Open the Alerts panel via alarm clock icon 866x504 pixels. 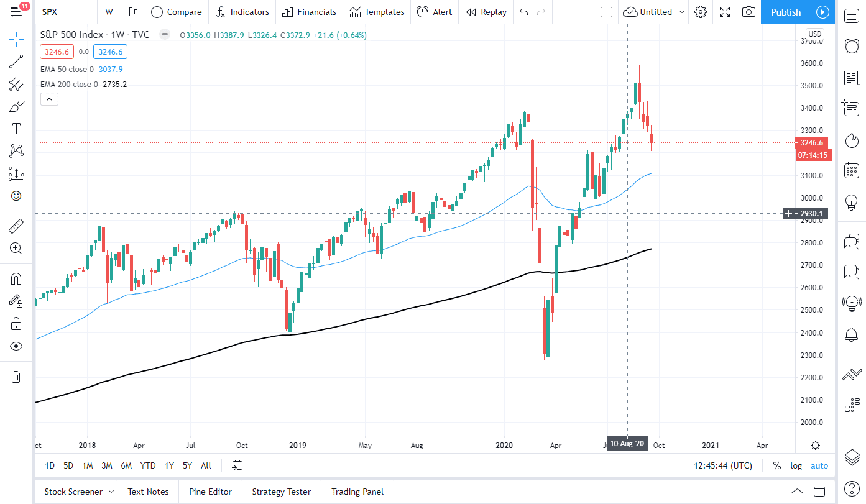[x=852, y=45]
